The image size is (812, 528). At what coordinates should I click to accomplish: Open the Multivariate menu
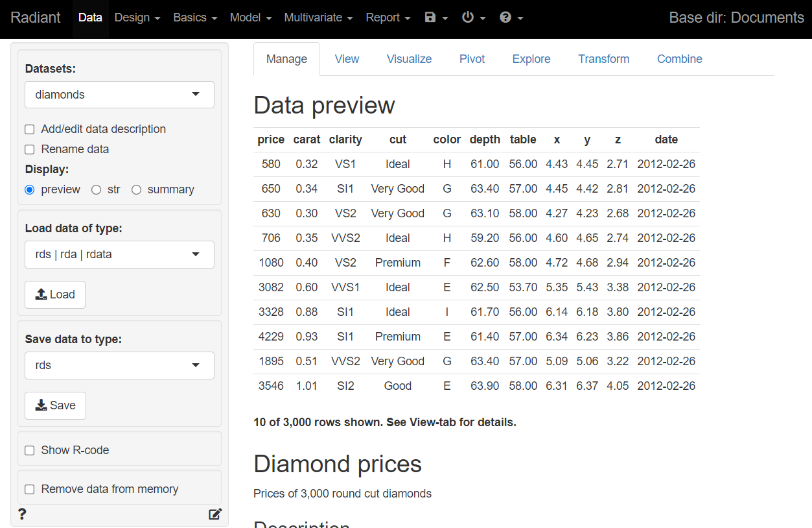(x=318, y=18)
